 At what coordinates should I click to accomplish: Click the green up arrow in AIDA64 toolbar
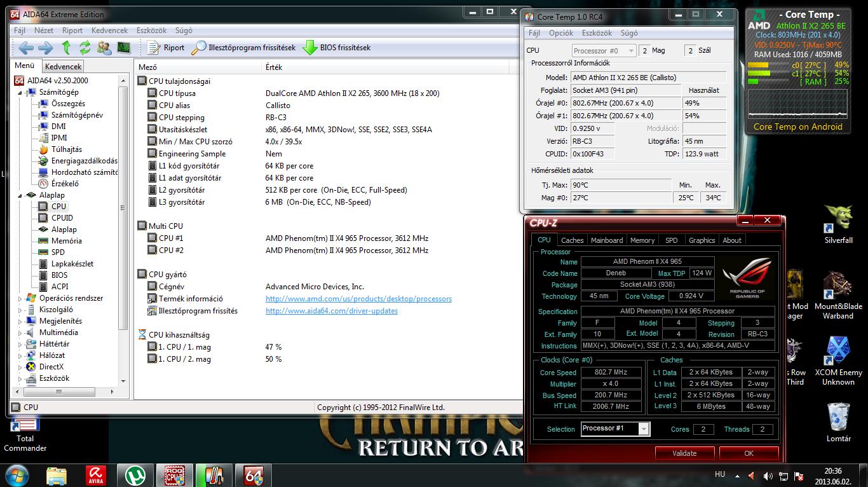[x=65, y=48]
